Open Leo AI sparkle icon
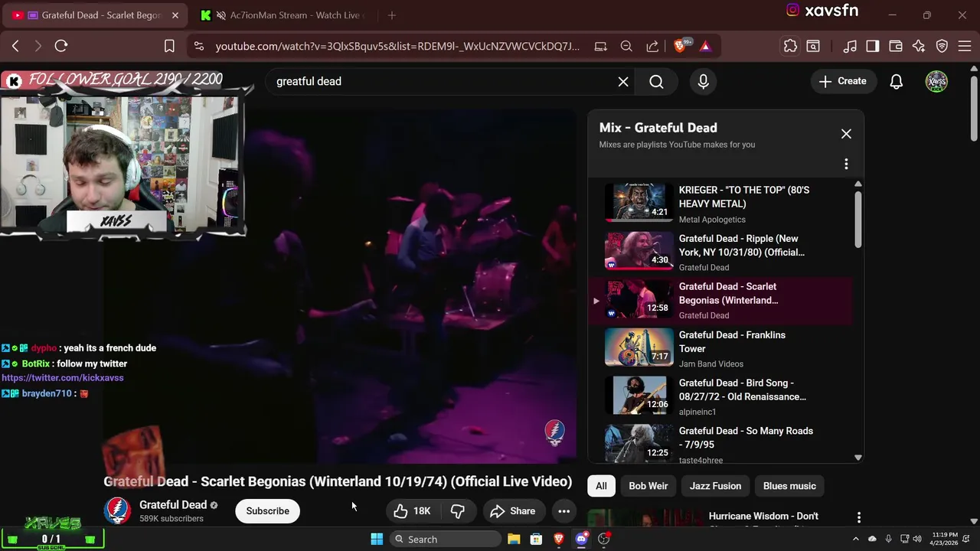The image size is (980, 551). click(919, 47)
